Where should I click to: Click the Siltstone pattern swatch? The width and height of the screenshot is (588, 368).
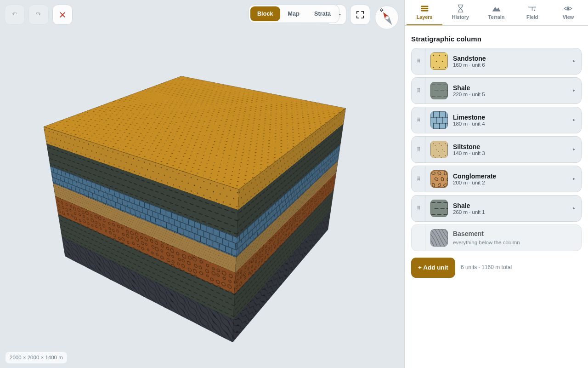pyautogui.click(x=439, y=149)
